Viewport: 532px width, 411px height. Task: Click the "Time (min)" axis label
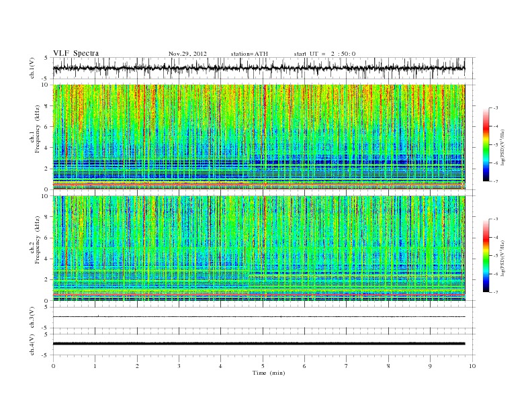(269, 373)
